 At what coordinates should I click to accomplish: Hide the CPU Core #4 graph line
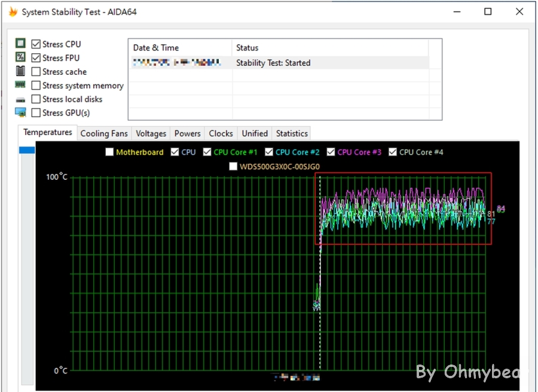click(393, 152)
